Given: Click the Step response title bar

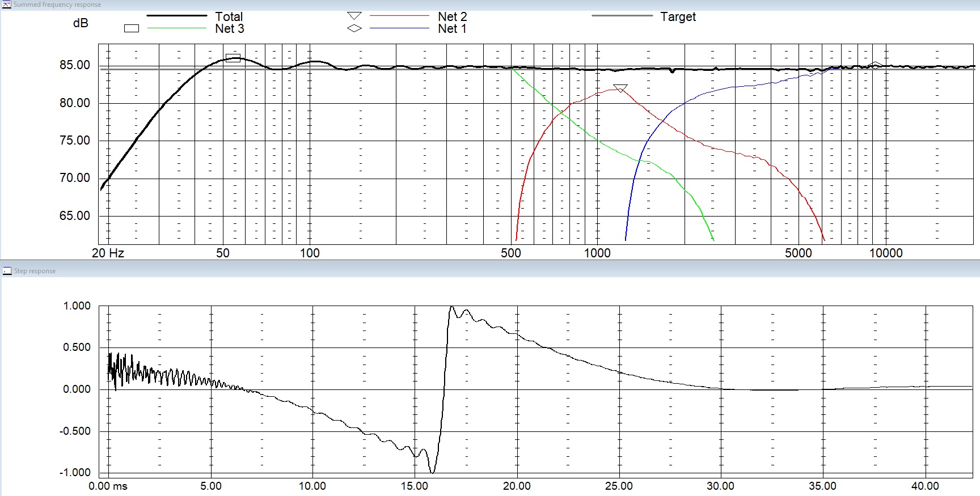Looking at the screenshot, I should pyautogui.click(x=490, y=271).
